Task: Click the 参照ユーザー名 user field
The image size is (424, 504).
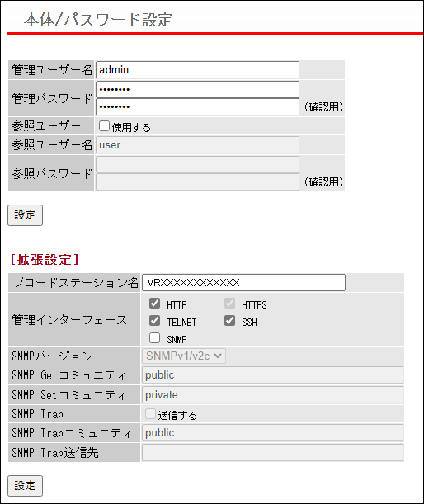Action: pos(197,145)
